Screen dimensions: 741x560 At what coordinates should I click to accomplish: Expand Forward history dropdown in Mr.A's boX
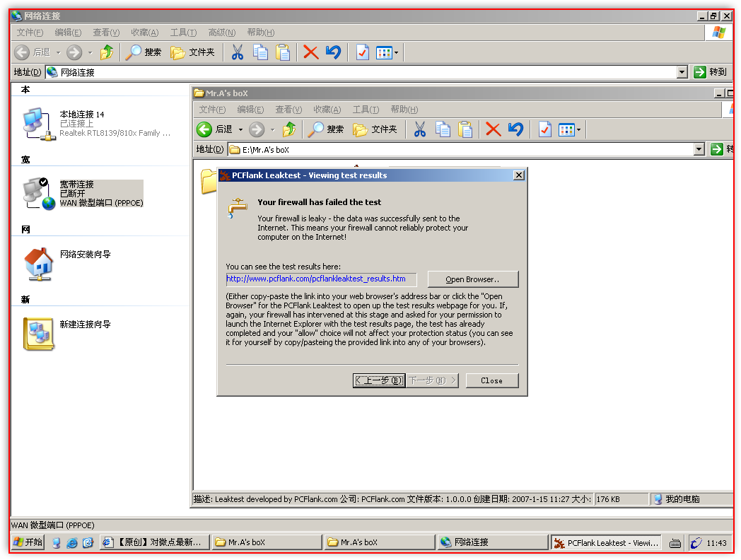click(273, 129)
